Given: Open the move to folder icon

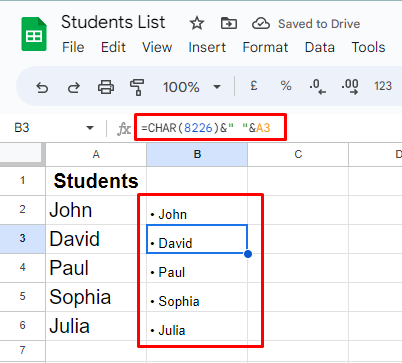Looking at the screenshot, I should point(229,24).
